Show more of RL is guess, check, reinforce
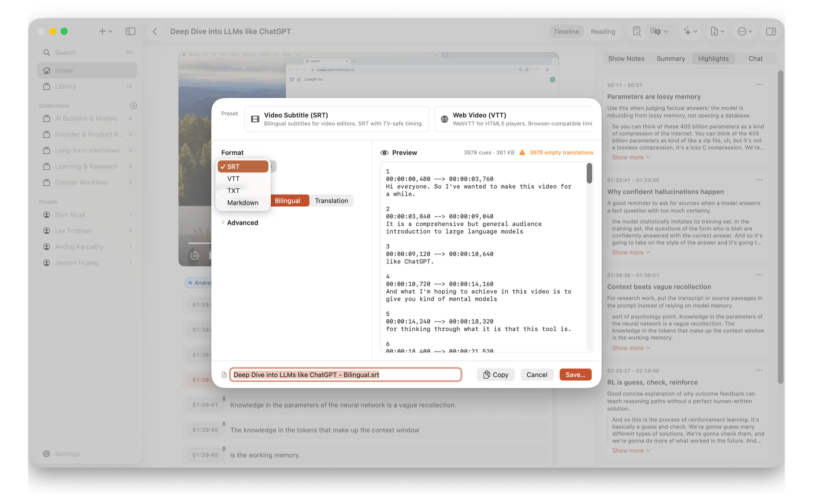 [x=631, y=450]
